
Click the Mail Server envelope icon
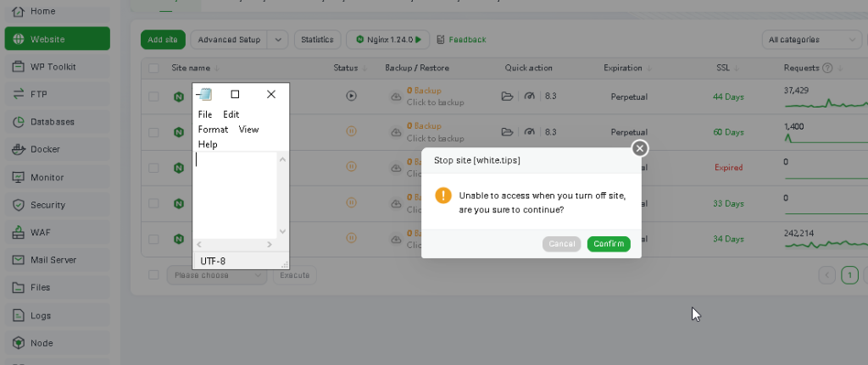pyautogui.click(x=19, y=260)
